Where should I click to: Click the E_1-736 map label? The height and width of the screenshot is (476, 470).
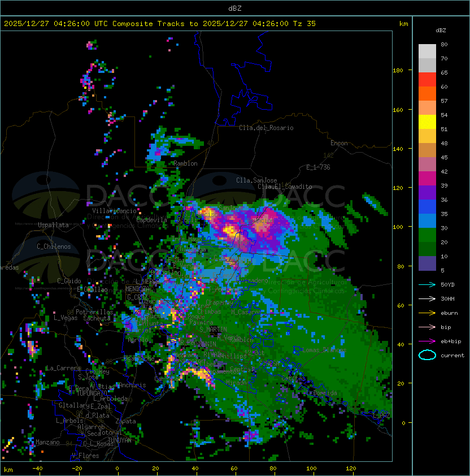coord(318,167)
